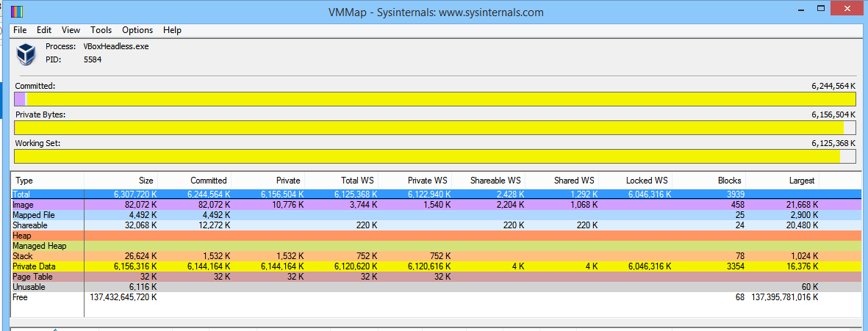Open the Options menu
Image resolution: width=868 pixels, height=331 pixels.
coord(137,30)
